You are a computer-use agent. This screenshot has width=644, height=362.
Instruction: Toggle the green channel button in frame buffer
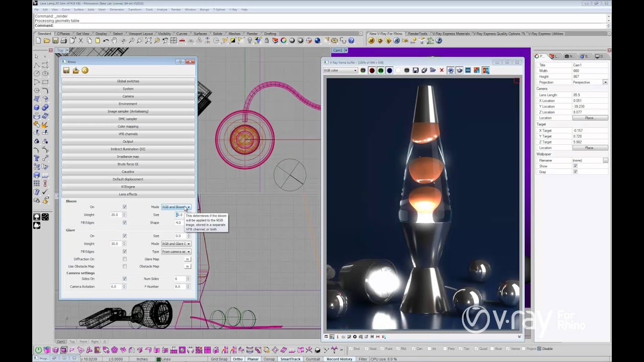coord(380,70)
